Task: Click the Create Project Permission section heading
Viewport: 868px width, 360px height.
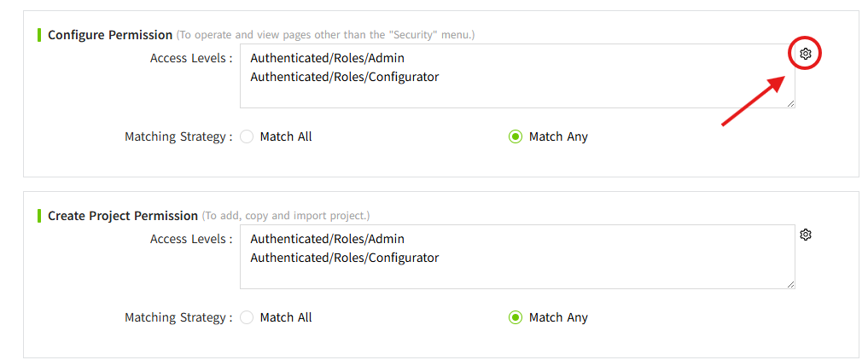Action: coord(122,216)
